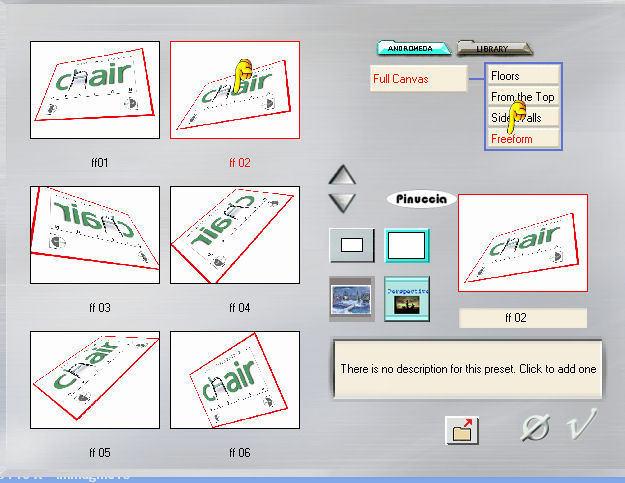The image size is (625, 483).
Task: Choose the Freeform category
Action: click(523, 139)
